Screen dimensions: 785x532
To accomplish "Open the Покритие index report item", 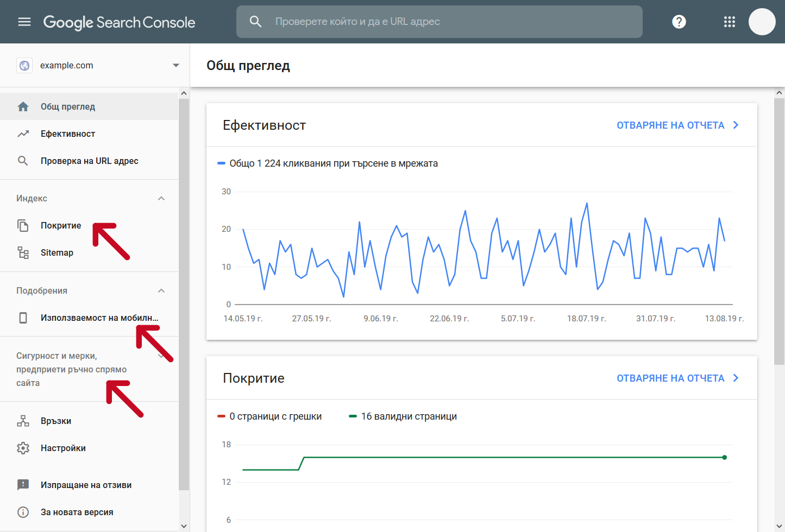I will click(x=89, y=225).
